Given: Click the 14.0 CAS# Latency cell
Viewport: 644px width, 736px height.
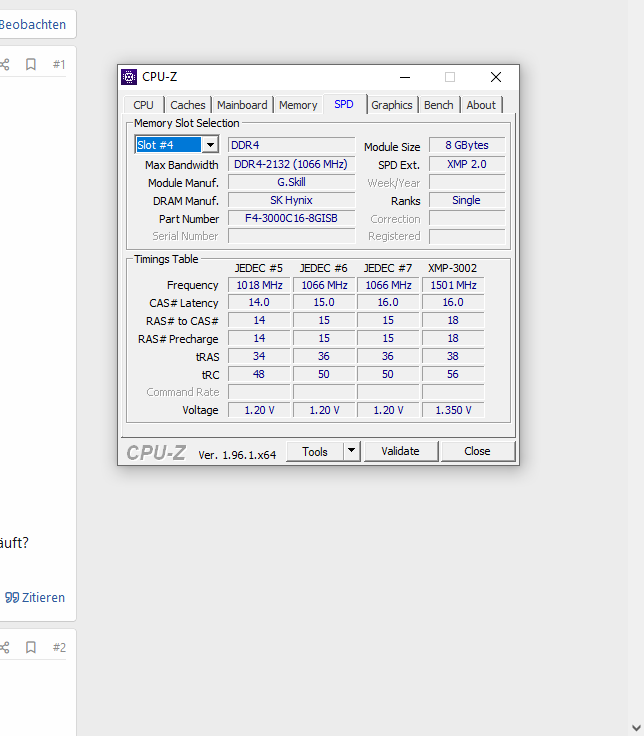Looking at the screenshot, I should [x=259, y=302].
